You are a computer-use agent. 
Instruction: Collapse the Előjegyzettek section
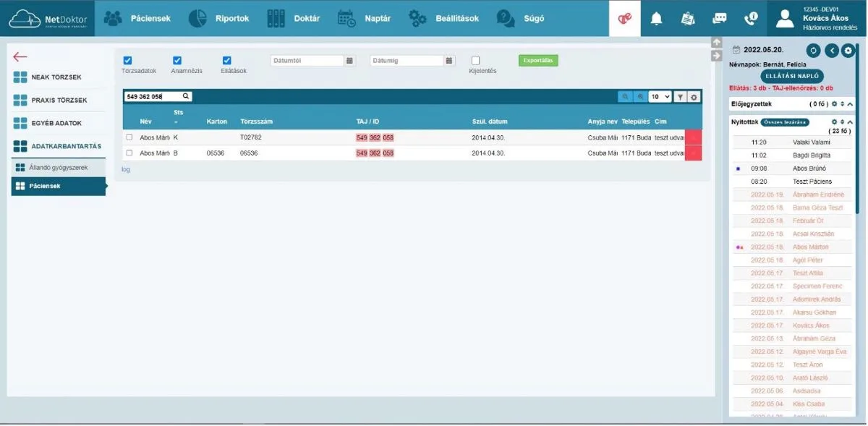850,104
